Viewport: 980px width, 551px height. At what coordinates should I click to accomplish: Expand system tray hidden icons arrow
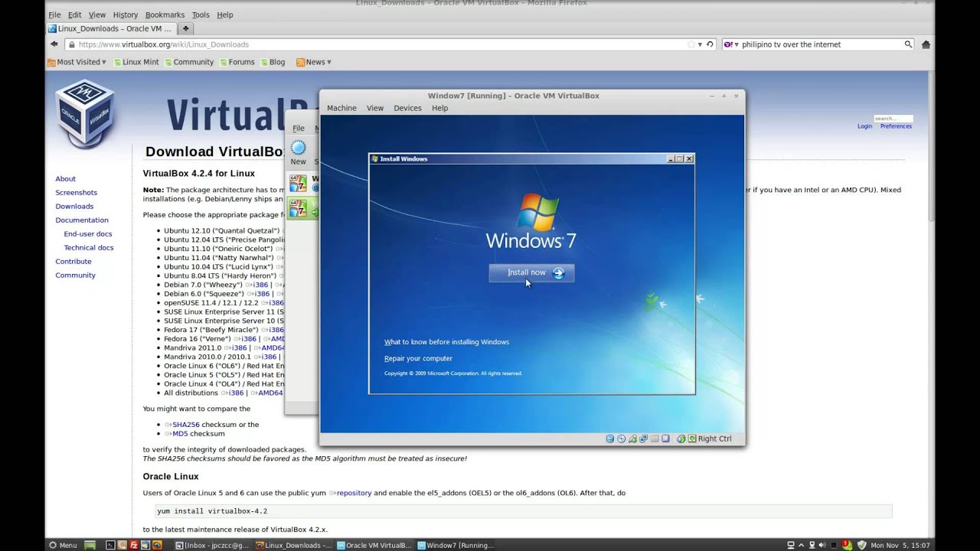pos(801,545)
